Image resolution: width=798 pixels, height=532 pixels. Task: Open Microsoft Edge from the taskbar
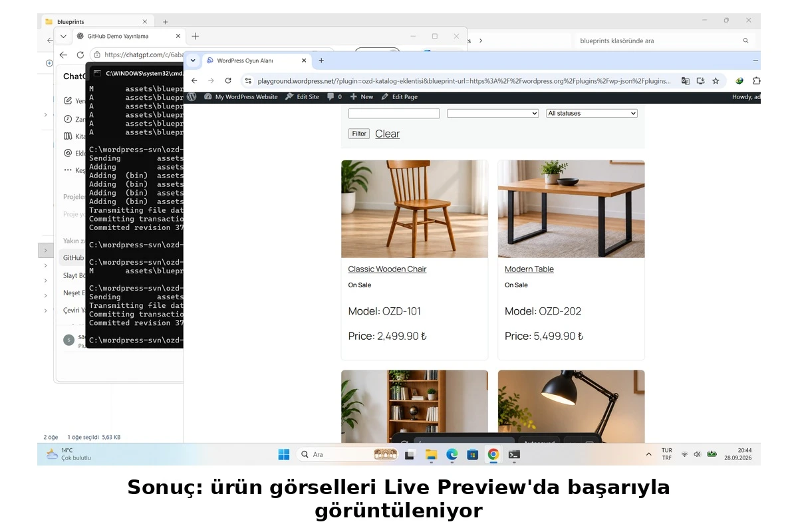[452, 455]
